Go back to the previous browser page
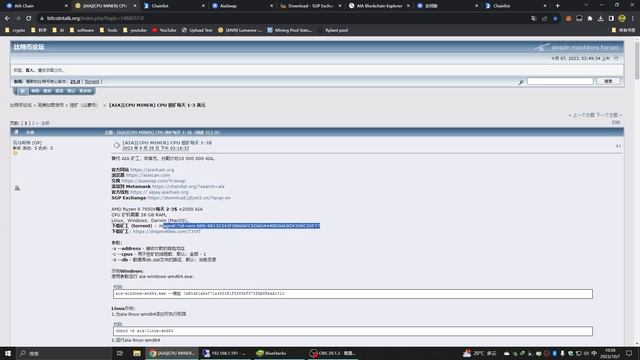Image resolution: width=640 pixels, height=360 pixels. point(7,18)
